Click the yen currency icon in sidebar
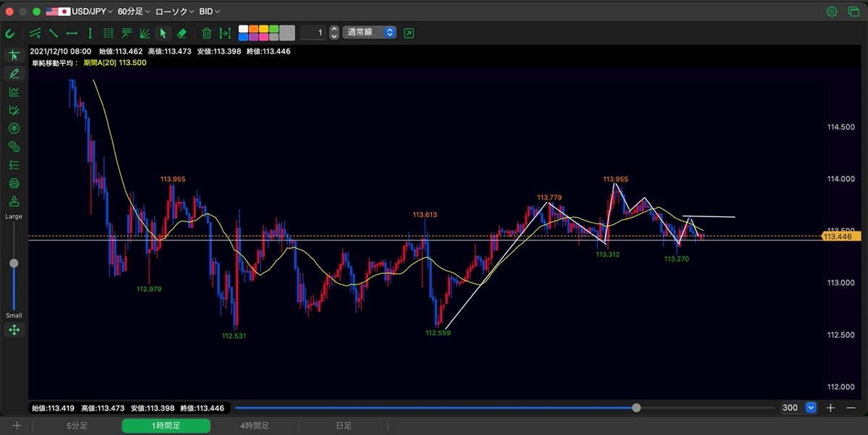 point(14,128)
